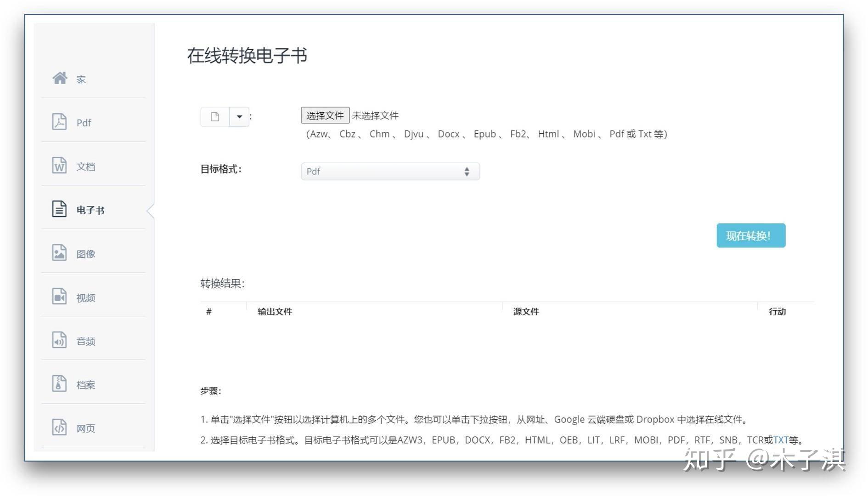Click the 步骤 steps heading

click(211, 391)
